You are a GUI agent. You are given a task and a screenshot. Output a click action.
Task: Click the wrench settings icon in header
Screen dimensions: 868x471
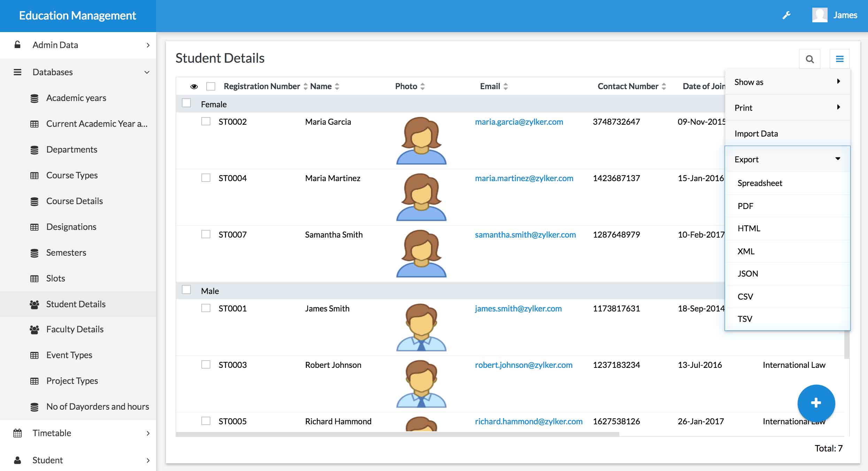[x=786, y=15]
